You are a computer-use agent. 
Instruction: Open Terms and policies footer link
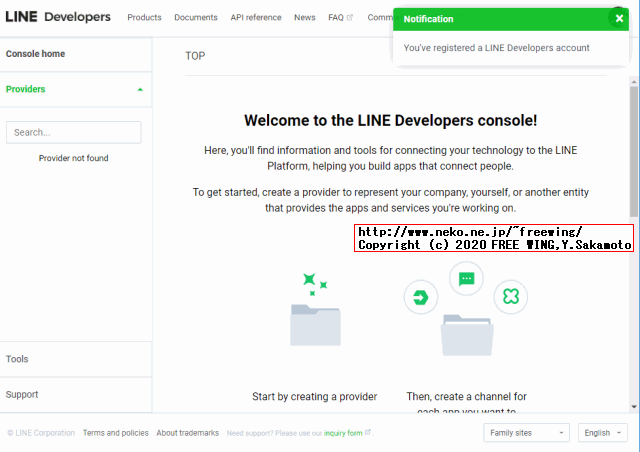click(116, 433)
